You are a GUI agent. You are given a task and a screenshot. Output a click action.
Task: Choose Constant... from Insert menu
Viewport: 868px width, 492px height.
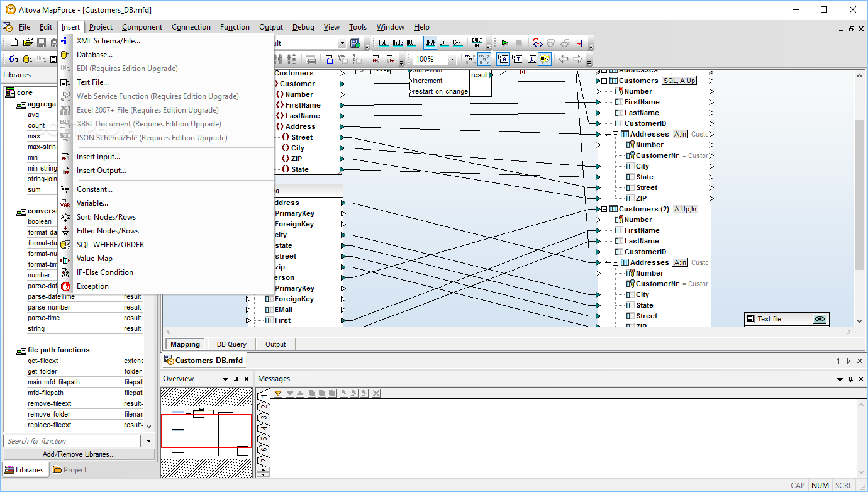tap(94, 189)
